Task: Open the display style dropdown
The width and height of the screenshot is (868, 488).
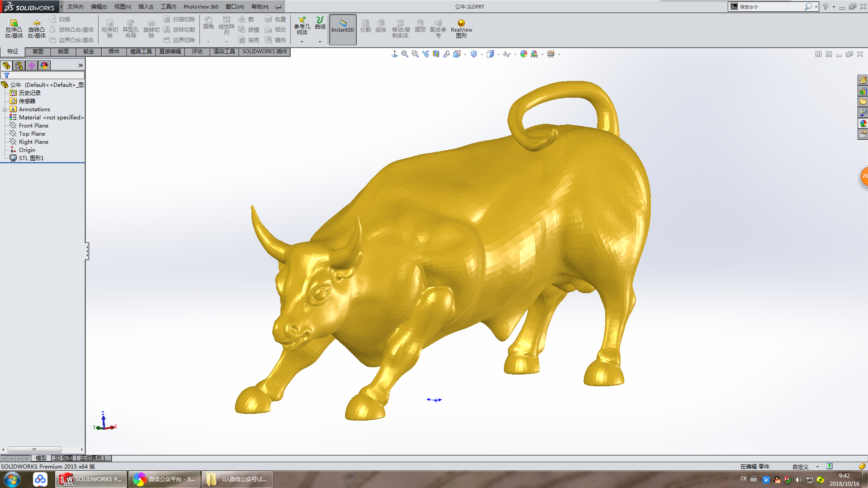Action: (x=498, y=55)
